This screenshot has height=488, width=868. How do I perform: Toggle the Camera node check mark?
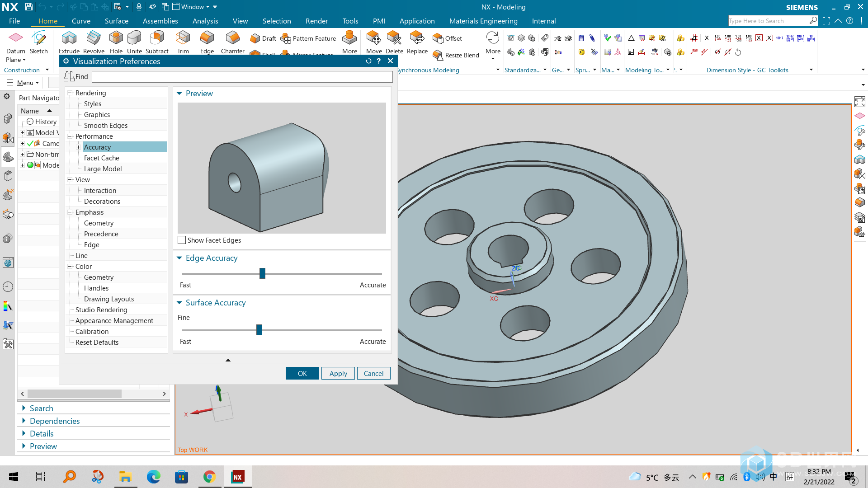point(30,144)
